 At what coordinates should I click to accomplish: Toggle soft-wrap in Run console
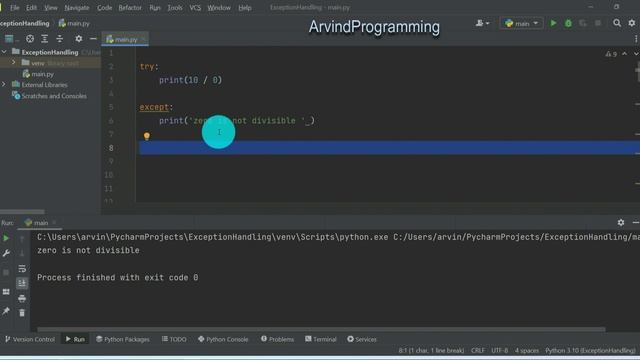click(x=22, y=268)
